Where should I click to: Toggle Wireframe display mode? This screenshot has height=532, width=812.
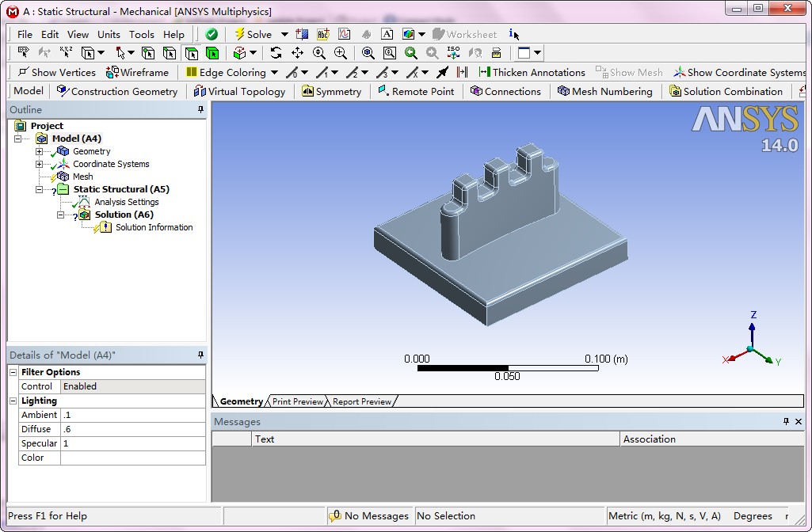[138, 72]
